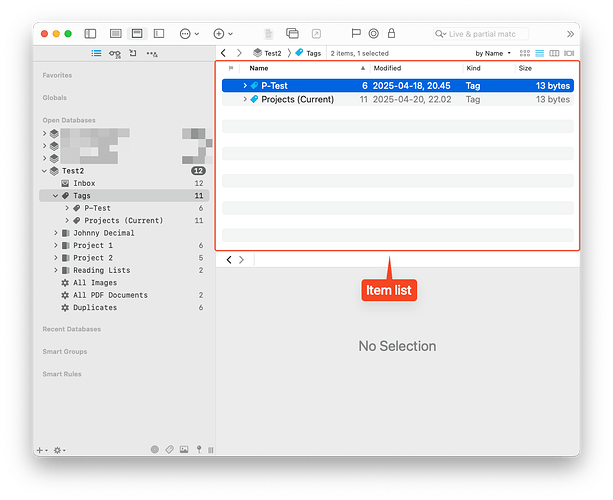
Task: Toggle the lock toolbar button
Action: point(391,33)
